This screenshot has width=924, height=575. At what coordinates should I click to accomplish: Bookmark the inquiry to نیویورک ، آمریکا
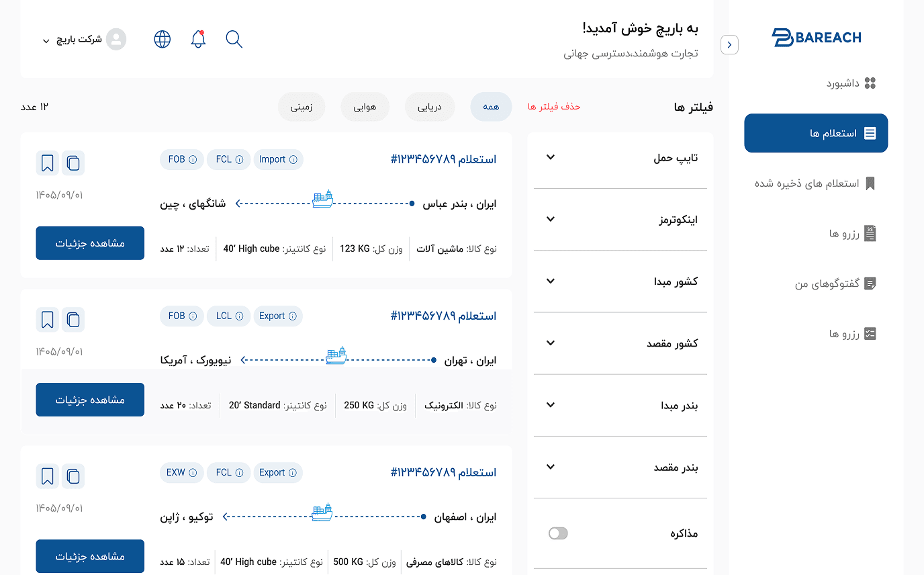(47, 320)
